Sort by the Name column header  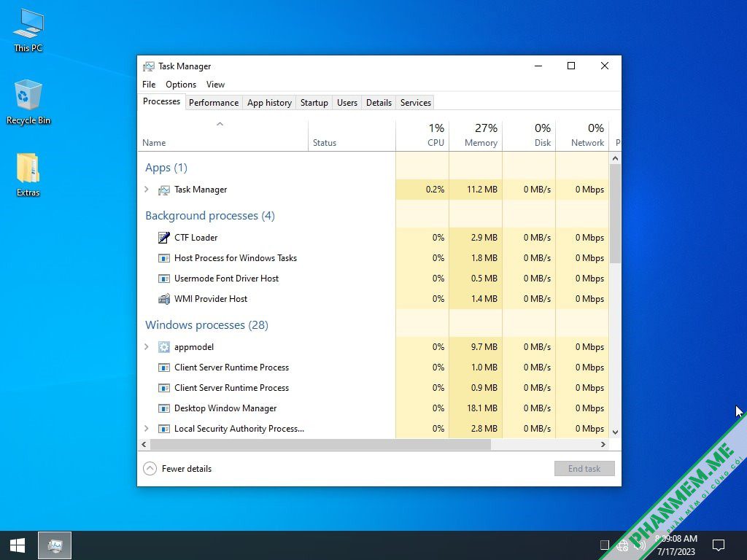tap(222, 135)
